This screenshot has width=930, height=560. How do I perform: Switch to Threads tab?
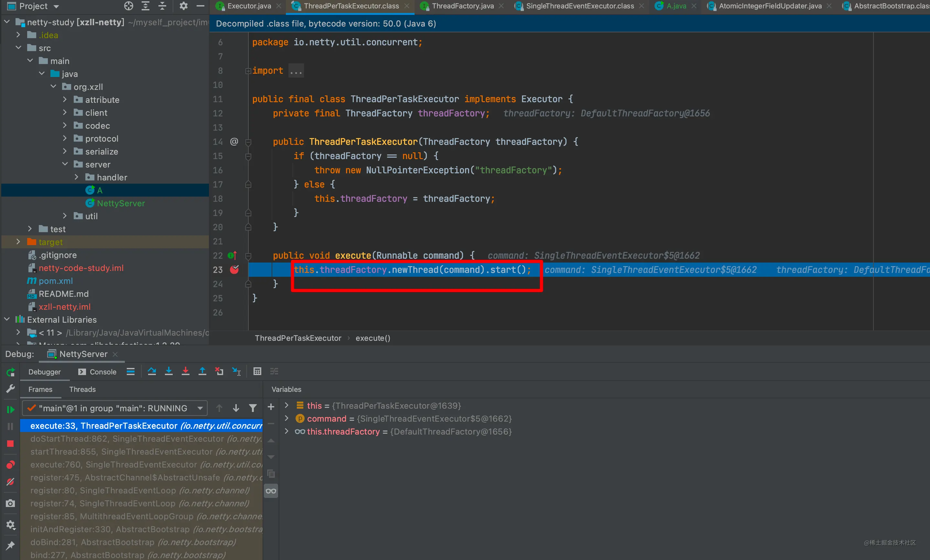coord(82,389)
